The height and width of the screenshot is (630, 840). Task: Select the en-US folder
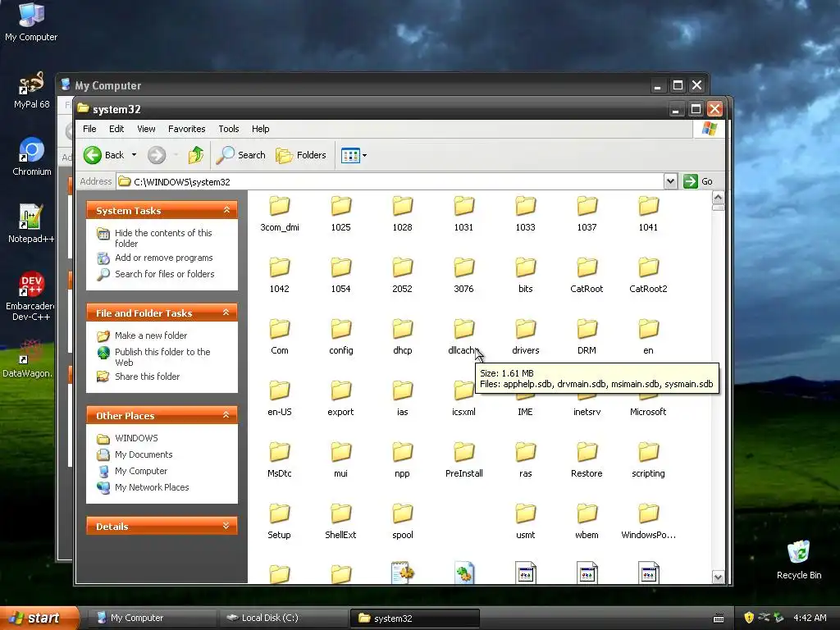coord(280,399)
